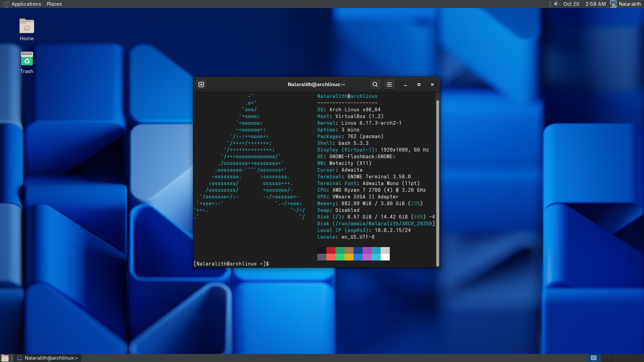
Task: Switch to the second workspace
Action: point(608,358)
